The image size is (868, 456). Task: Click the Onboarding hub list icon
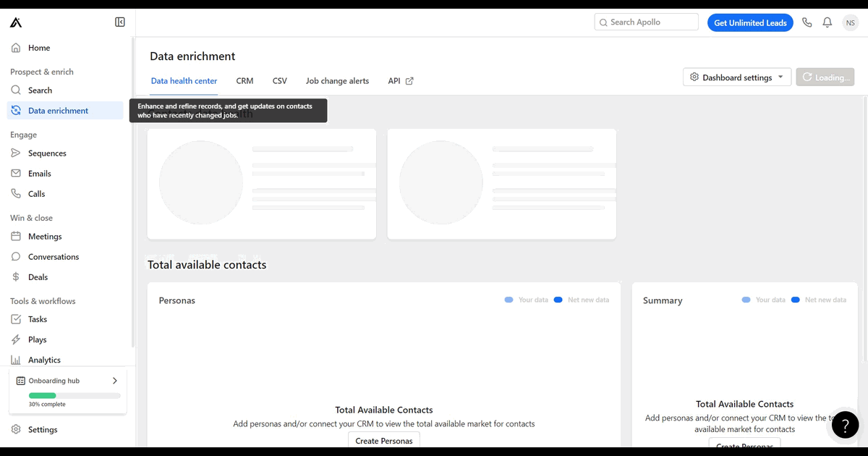[x=21, y=381]
